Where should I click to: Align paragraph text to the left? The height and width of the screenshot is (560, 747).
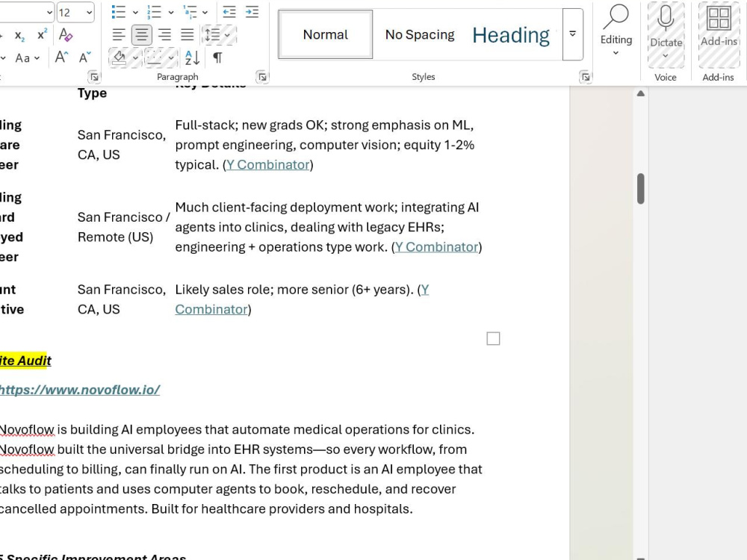pos(119,35)
